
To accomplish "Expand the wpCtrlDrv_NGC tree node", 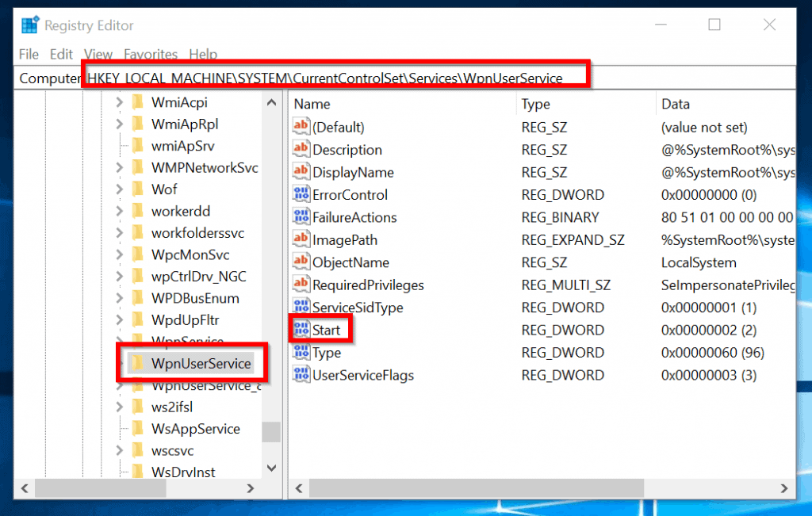I will click(x=120, y=276).
